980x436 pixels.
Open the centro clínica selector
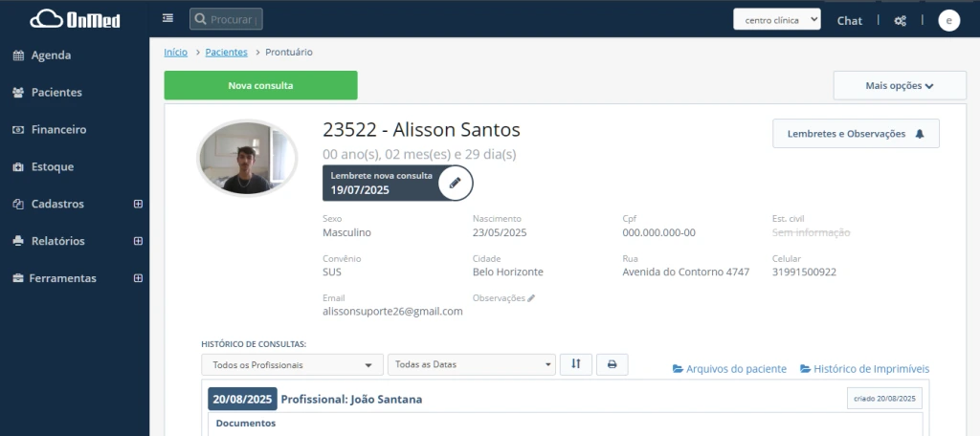(x=776, y=19)
